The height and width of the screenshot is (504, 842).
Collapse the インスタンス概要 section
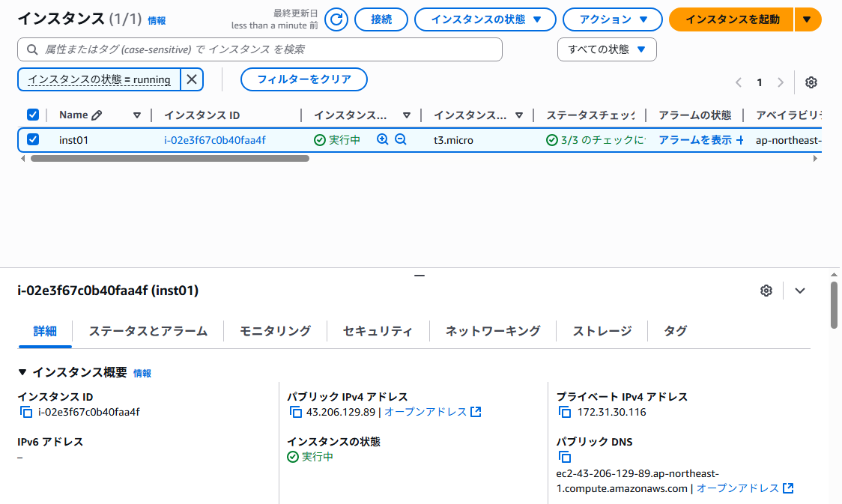click(22, 372)
